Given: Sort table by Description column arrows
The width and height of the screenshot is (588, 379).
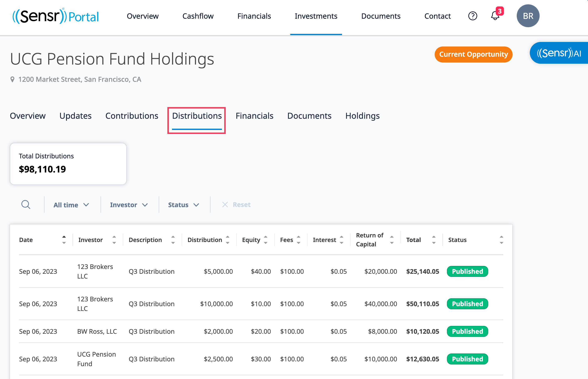Looking at the screenshot, I should pos(173,240).
